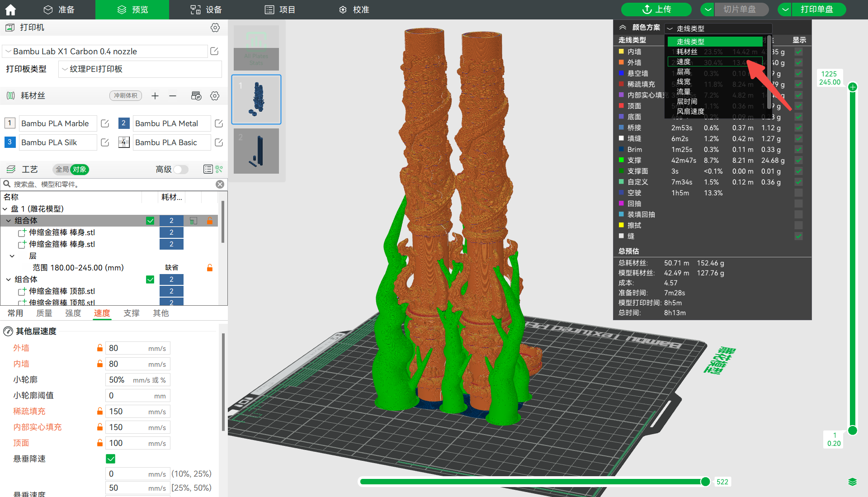Open the Prepare (准备) tab
Screen dimensions: 868x497
coord(59,9)
